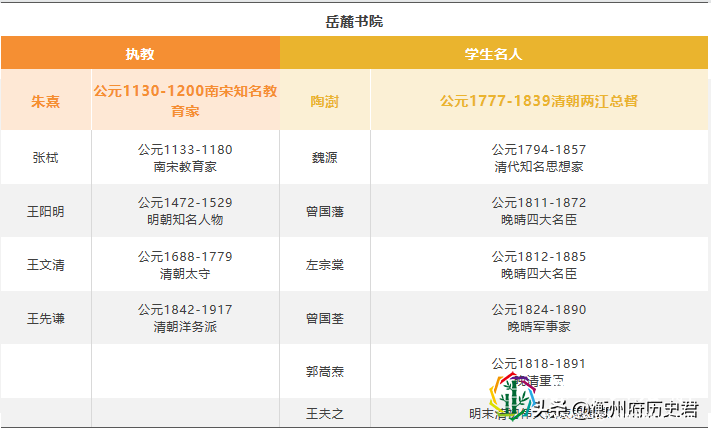Select the name 郭嵩焘
Image resolution: width=711 pixels, height=431 pixels.
[325, 372]
